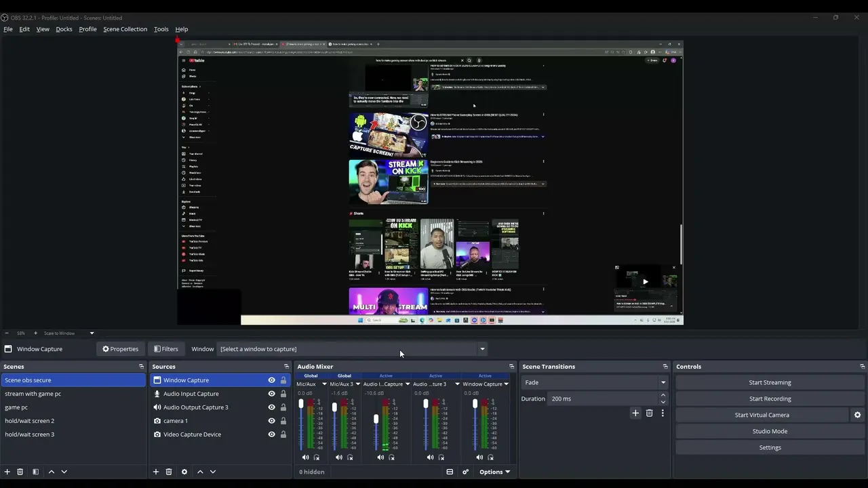Open the Docks menu

(x=64, y=29)
